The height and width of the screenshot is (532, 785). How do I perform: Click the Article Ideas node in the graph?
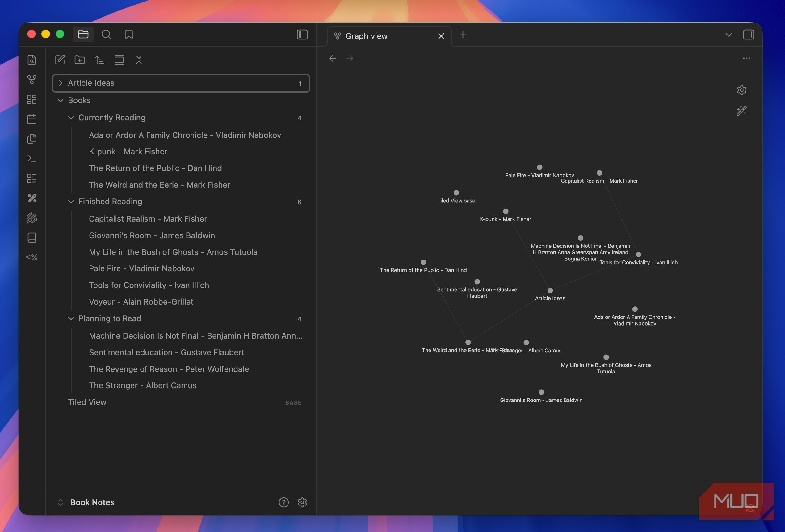click(x=550, y=290)
